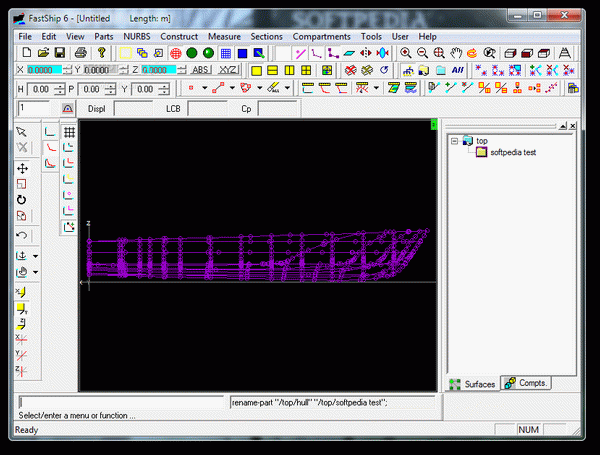Screen dimensions: 600x455
Task: Click the New document icon
Action: pos(27,53)
